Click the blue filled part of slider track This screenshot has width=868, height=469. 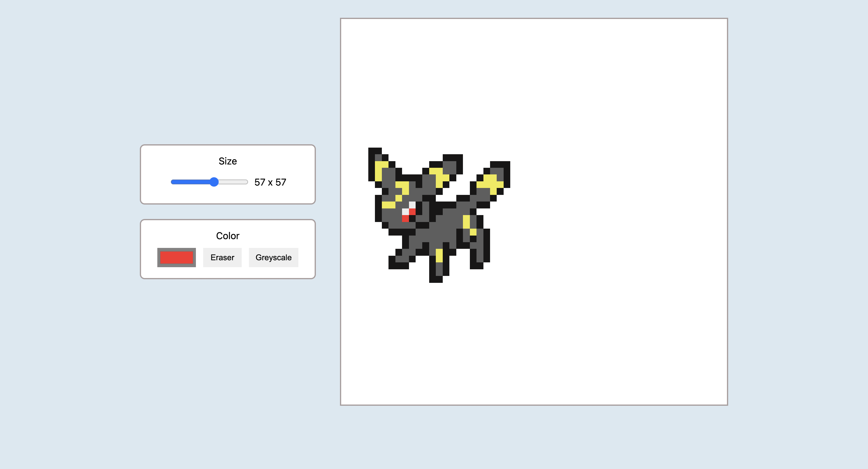[190, 182]
